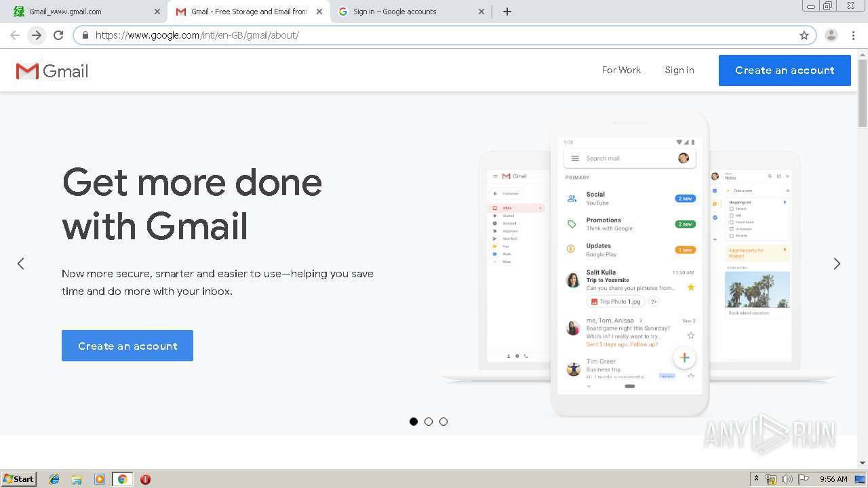Select the second carousel dot

[x=429, y=422]
